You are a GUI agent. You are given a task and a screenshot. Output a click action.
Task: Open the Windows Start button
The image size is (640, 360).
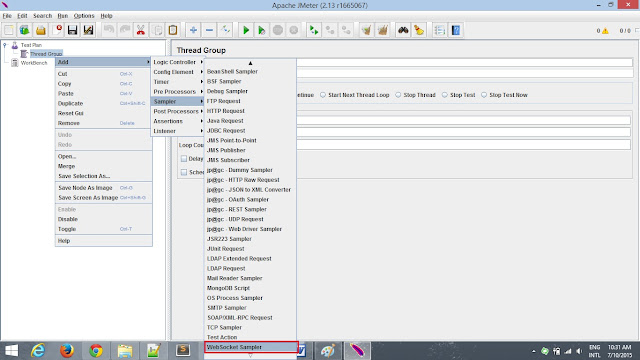pyautogui.click(x=11, y=351)
